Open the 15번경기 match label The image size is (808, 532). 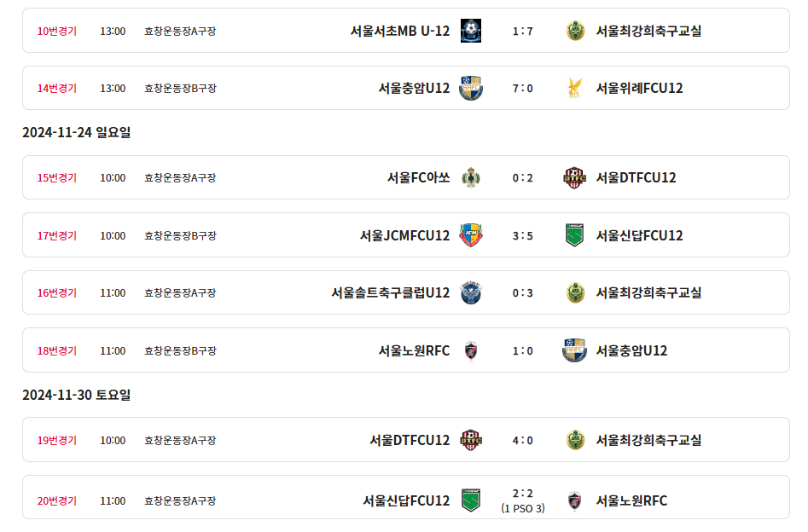click(57, 177)
